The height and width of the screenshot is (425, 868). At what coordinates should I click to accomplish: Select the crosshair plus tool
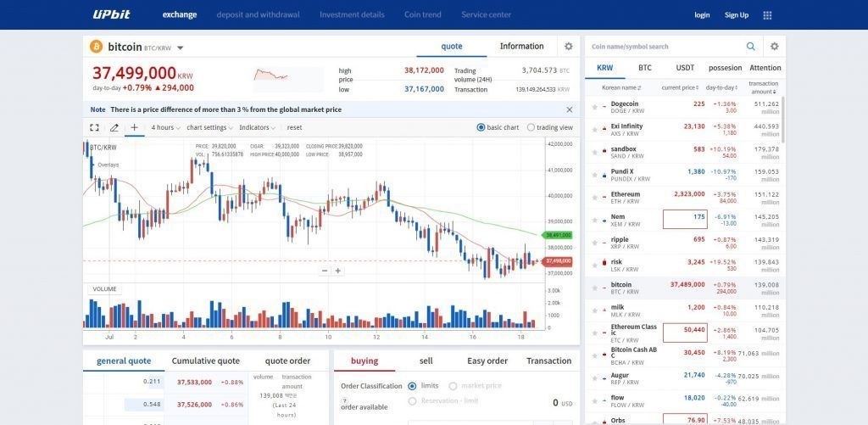pos(134,127)
